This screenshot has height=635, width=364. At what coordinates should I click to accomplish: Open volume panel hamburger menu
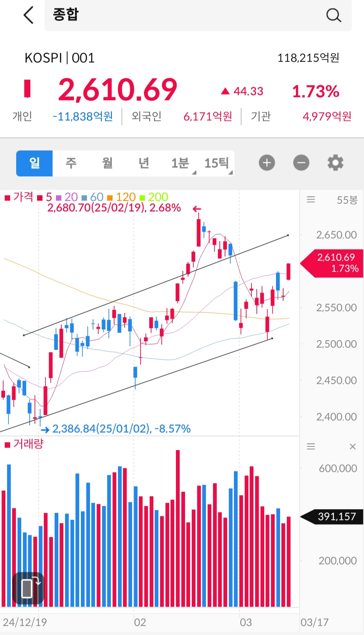point(311,447)
